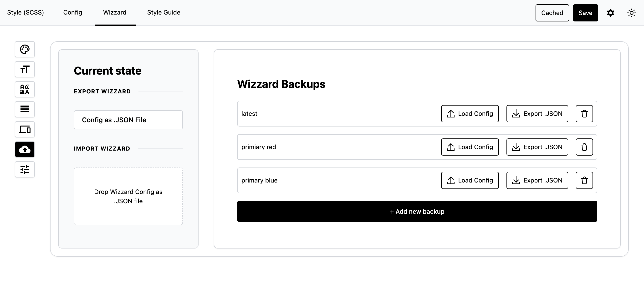Click the Drop Wizzard Config dropzone
The image size is (644, 284).
(x=128, y=196)
